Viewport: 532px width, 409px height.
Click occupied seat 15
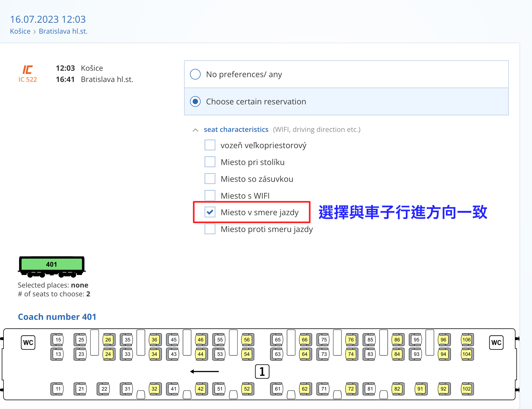point(57,340)
